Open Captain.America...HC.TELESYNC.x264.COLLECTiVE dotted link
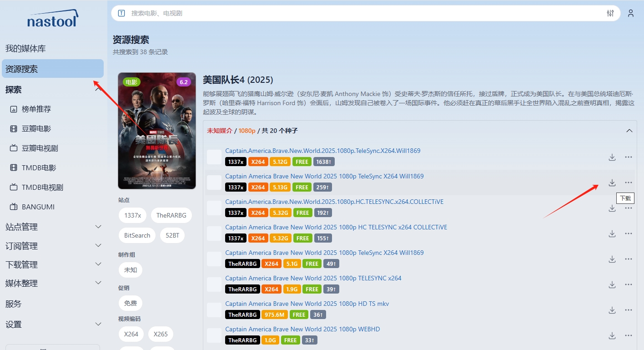The image size is (644, 350). (x=334, y=202)
